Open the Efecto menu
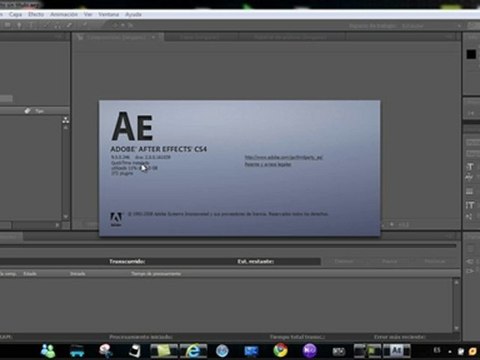The width and height of the screenshot is (480, 360). 36,14
